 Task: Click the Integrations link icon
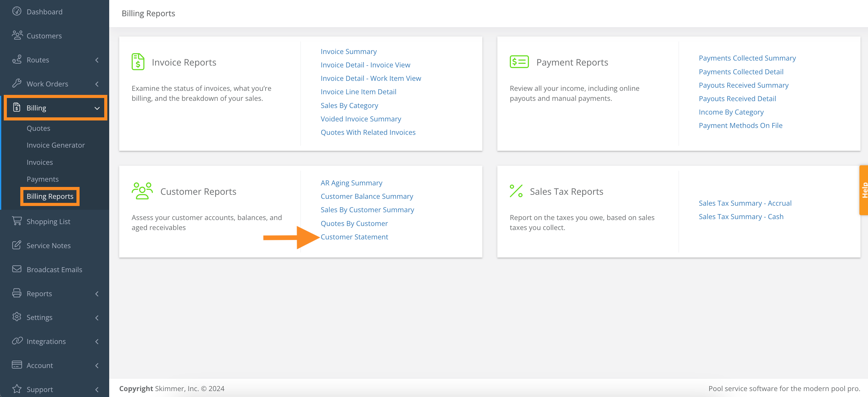point(17,341)
